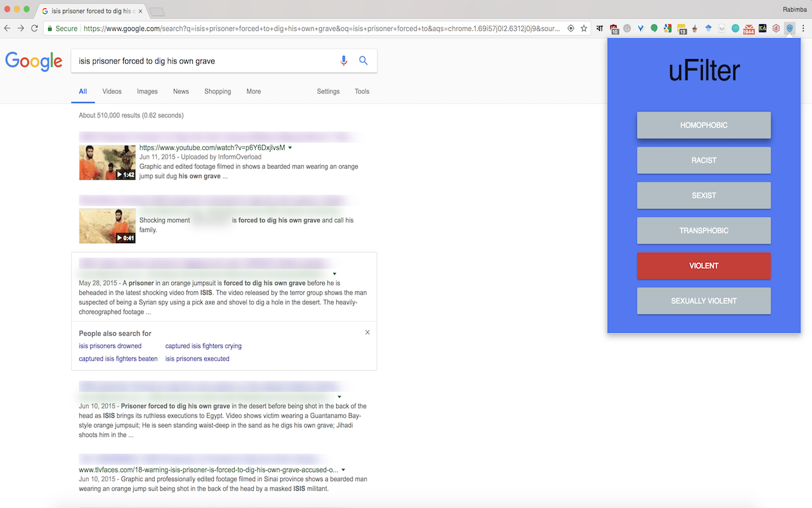Image resolution: width=812 pixels, height=508 pixels.
Task: Bookmark this page with the star icon
Action: [584, 29]
